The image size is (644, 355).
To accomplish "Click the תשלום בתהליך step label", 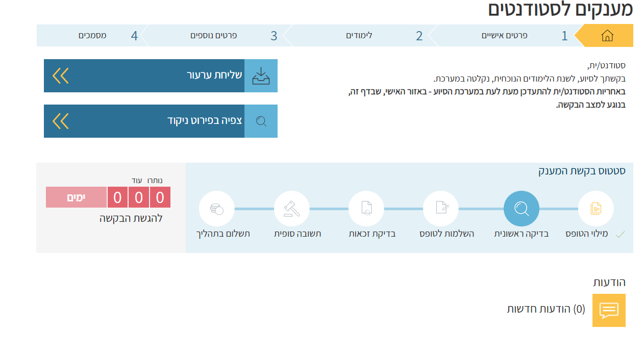I will coord(223,234).
